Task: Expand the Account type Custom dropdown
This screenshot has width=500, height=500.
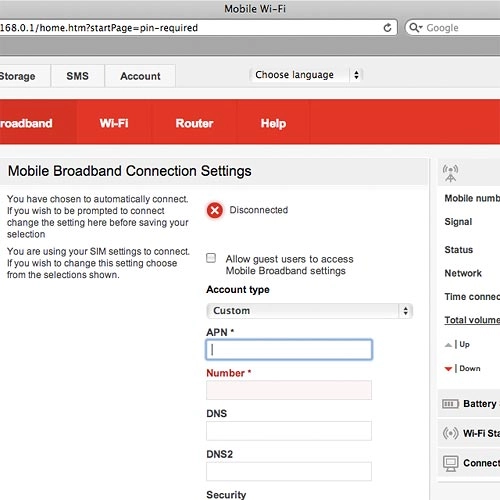Action: coord(310,311)
